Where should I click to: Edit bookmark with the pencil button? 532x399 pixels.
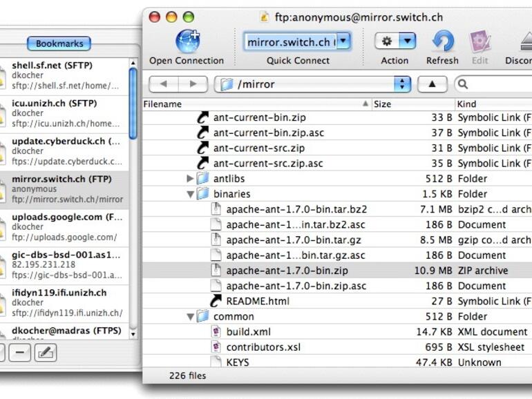[46, 353]
